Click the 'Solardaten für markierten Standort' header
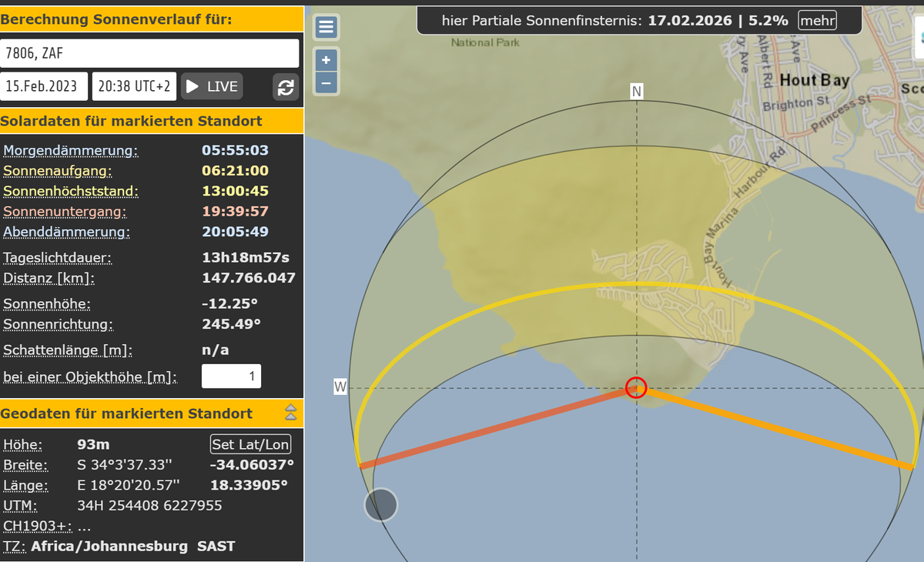This screenshot has width=924, height=562. [x=131, y=121]
